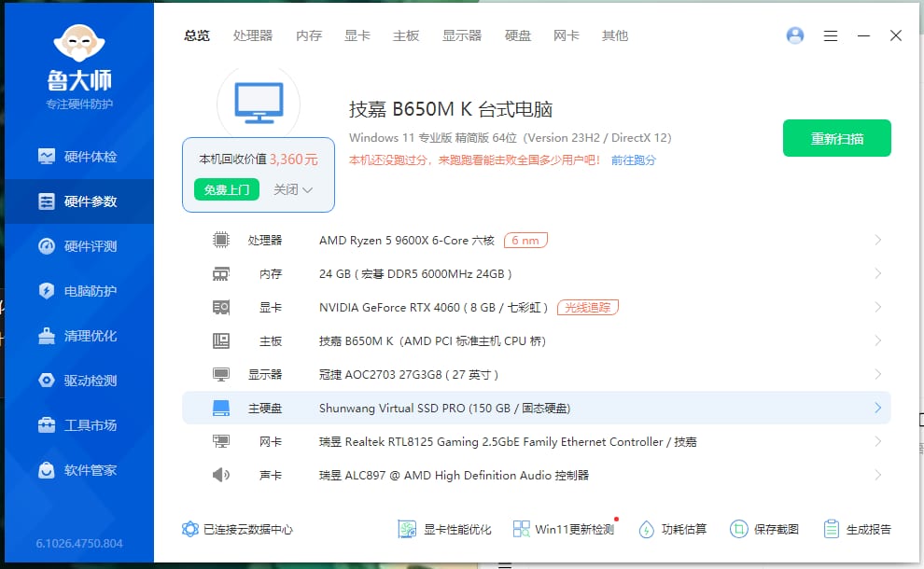Click the 显示器 monitor row icon
924x569 pixels.
click(x=221, y=375)
